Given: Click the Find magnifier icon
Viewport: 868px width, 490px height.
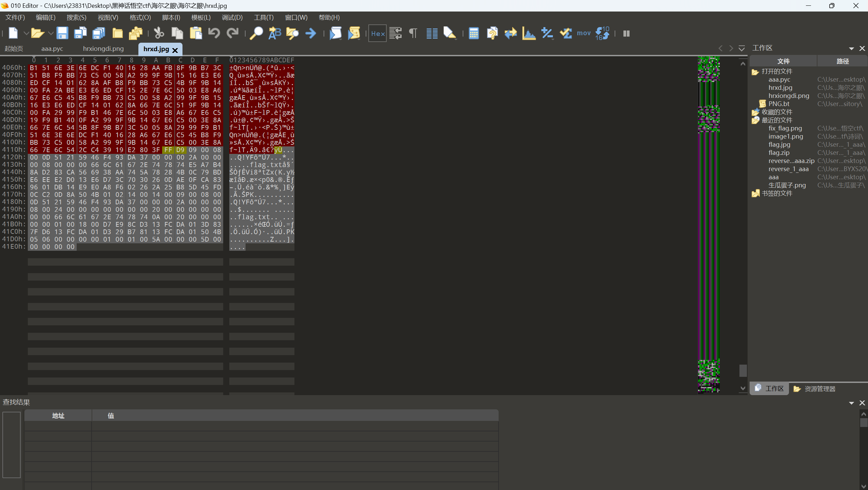Looking at the screenshot, I should (256, 33).
